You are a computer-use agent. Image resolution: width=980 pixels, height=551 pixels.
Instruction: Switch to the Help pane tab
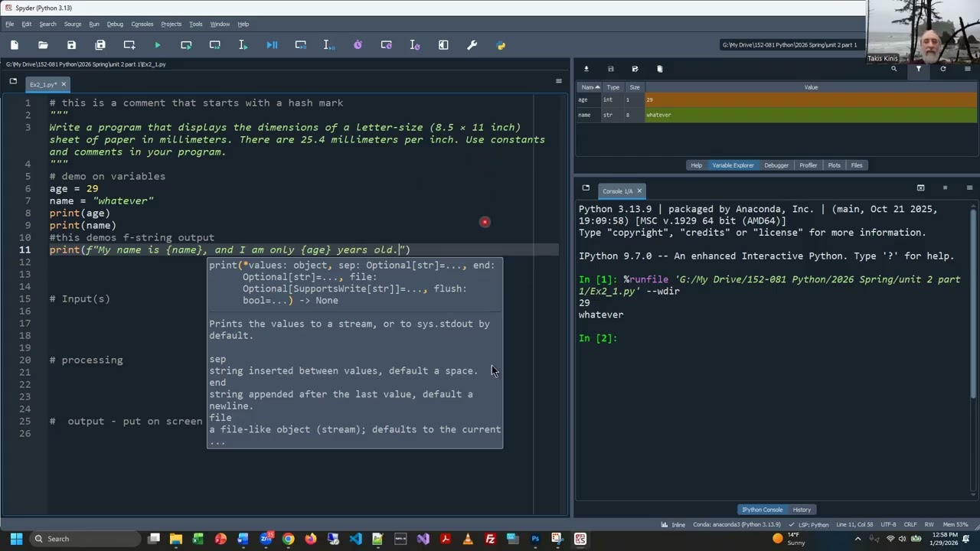[x=696, y=165]
